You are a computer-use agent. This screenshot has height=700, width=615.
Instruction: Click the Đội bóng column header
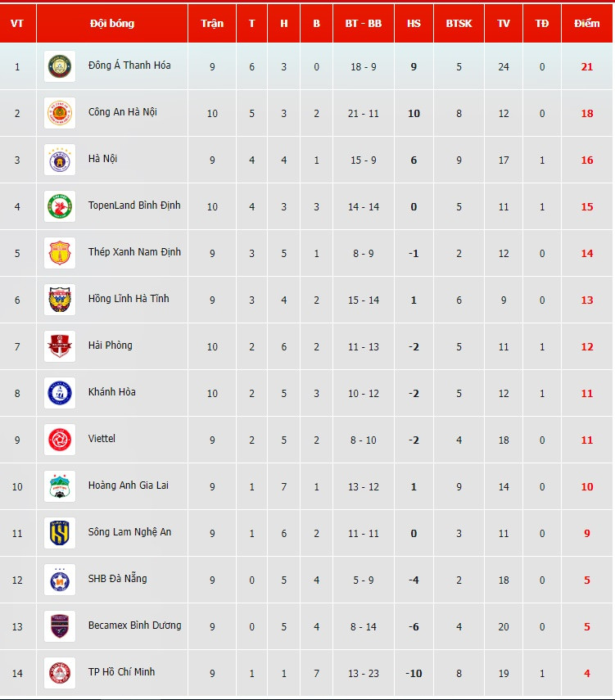(112, 24)
